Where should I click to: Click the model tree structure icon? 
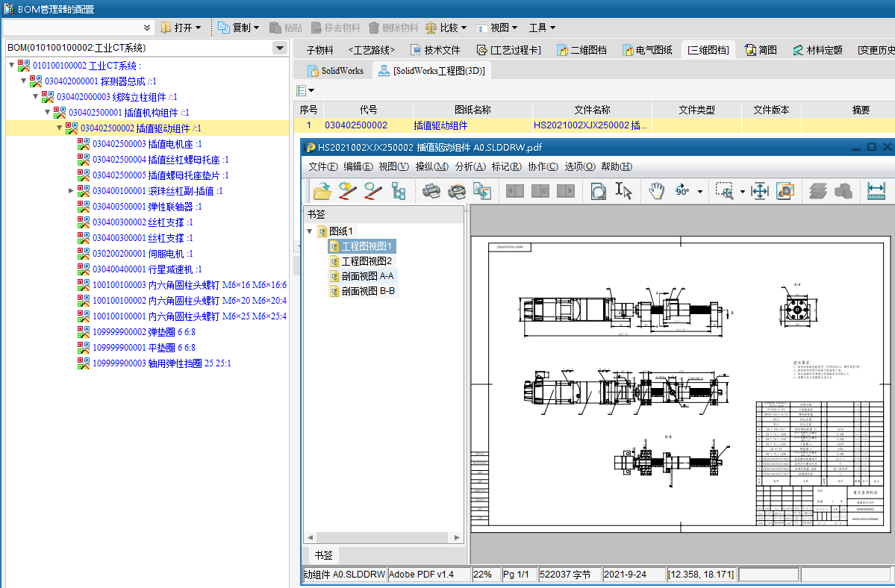point(399,191)
